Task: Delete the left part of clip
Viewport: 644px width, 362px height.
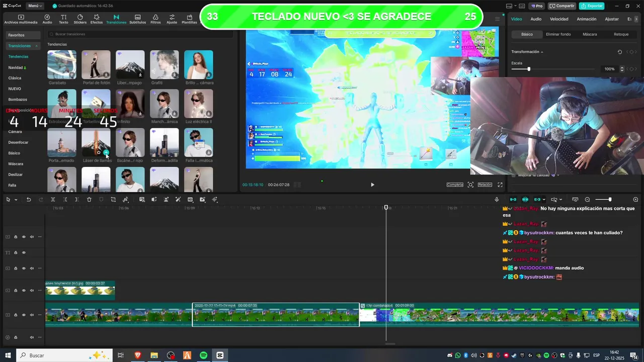Action: pos(65,200)
